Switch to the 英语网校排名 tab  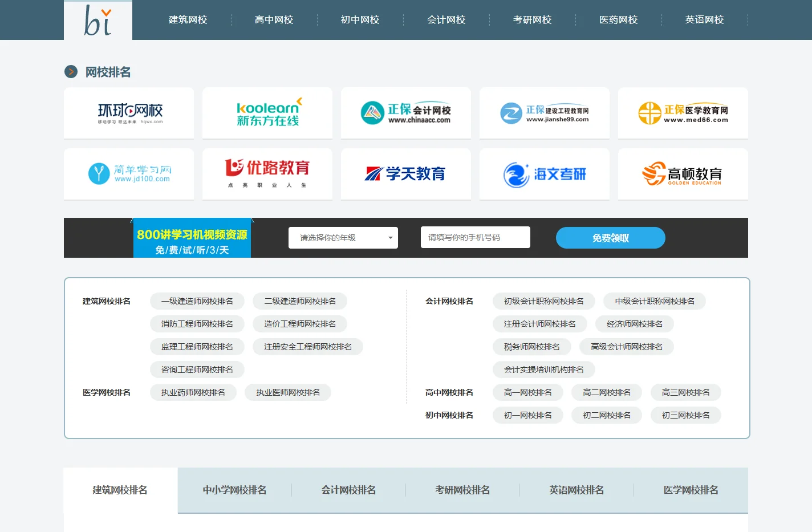click(576, 490)
